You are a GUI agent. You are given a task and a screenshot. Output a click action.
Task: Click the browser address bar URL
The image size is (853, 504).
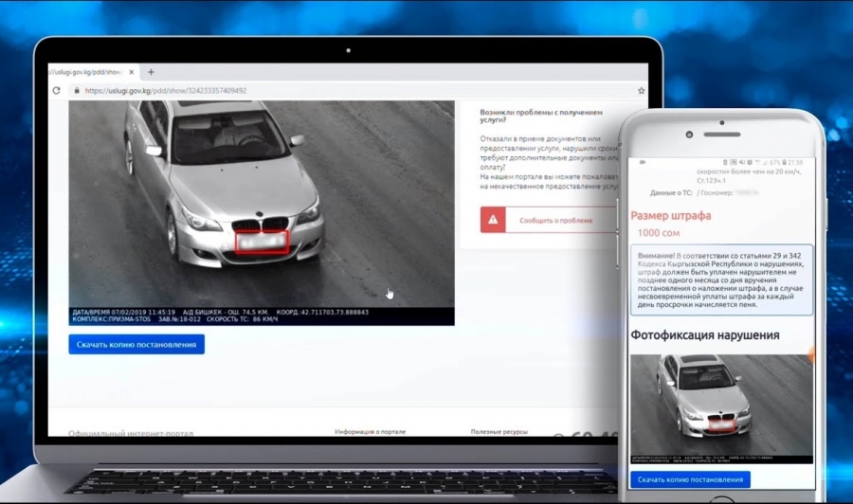pos(166,91)
